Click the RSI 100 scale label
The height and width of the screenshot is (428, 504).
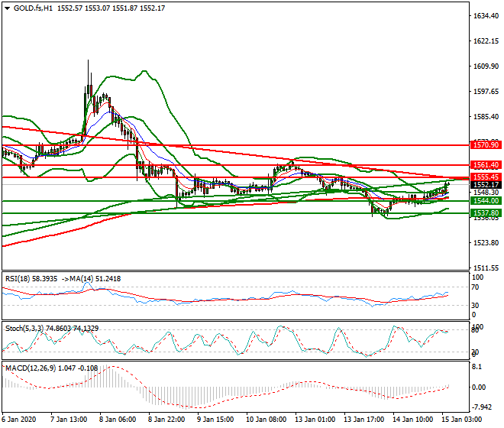pyautogui.click(x=477, y=277)
